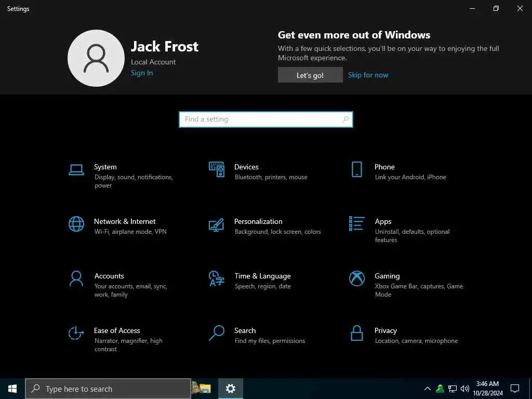Open the Phone settings icon
532x399 pixels.
tap(356, 169)
